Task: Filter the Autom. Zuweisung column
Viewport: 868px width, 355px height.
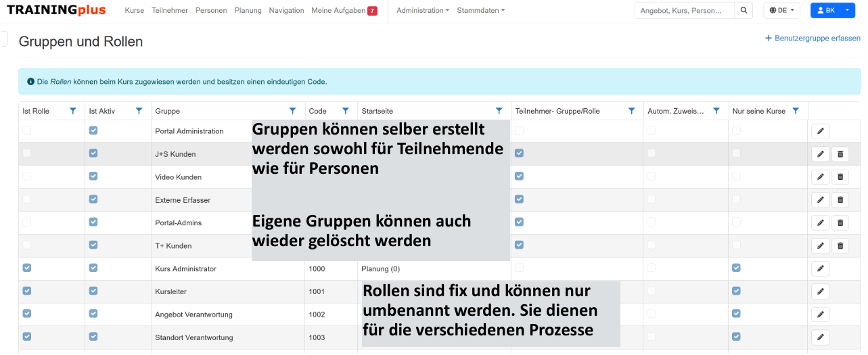Action: pyautogui.click(x=716, y=111)
